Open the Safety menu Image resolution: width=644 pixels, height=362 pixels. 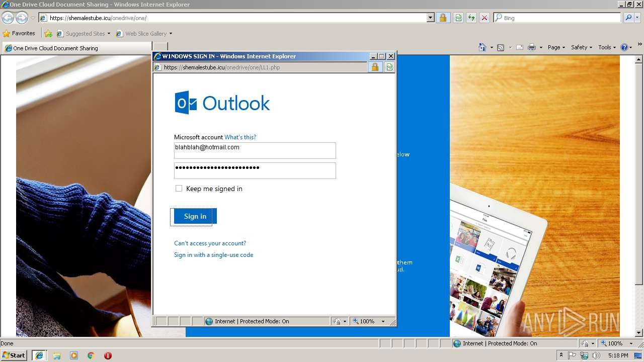581,47
